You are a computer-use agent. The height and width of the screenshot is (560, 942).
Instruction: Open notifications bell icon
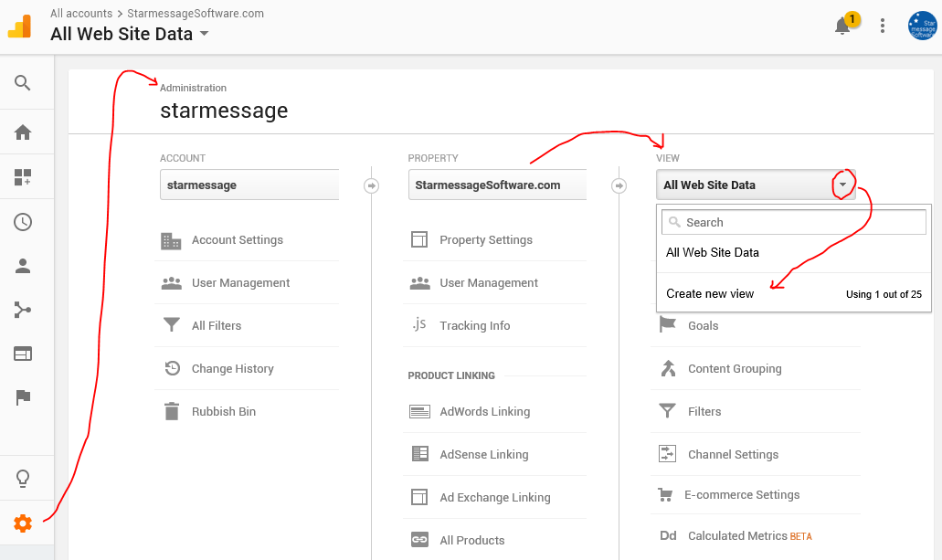pyautogui.click(x=843, y=26)
